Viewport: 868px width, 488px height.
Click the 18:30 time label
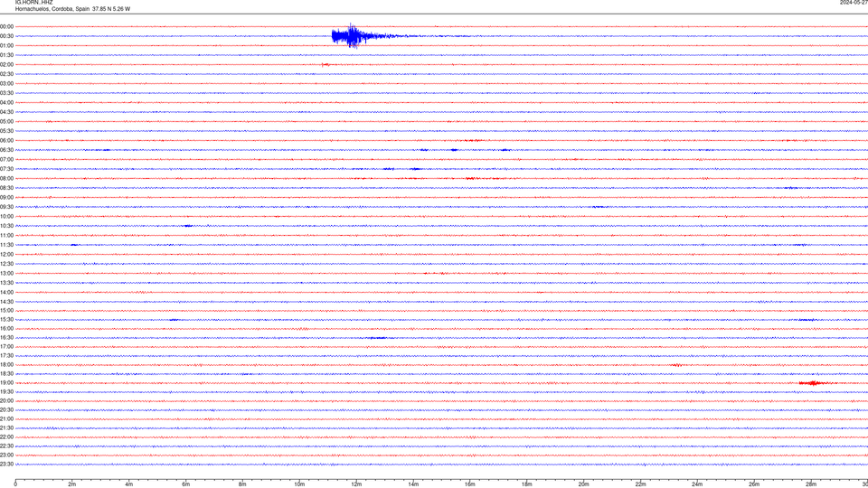(x=6, y=374)
